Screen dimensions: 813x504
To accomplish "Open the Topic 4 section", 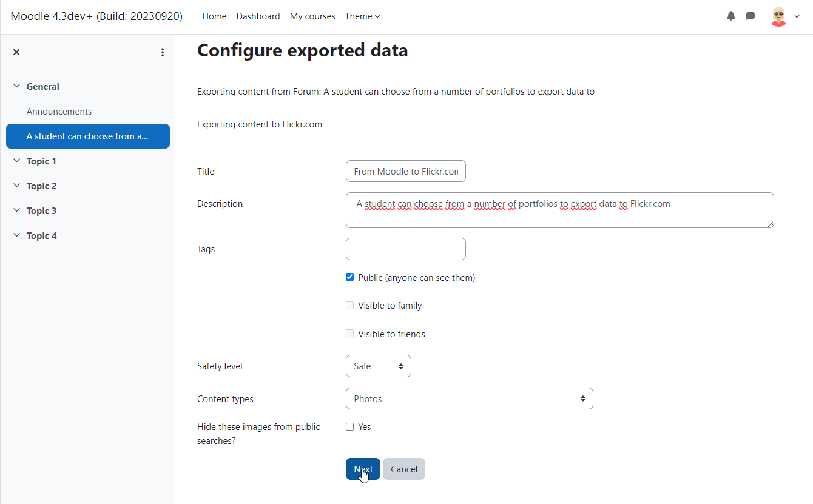I will (42, 236).
